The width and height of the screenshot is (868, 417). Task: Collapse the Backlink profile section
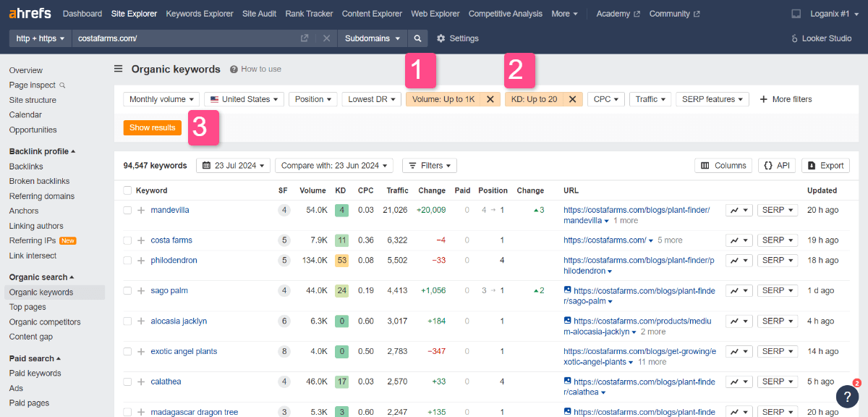coord(42,151)
